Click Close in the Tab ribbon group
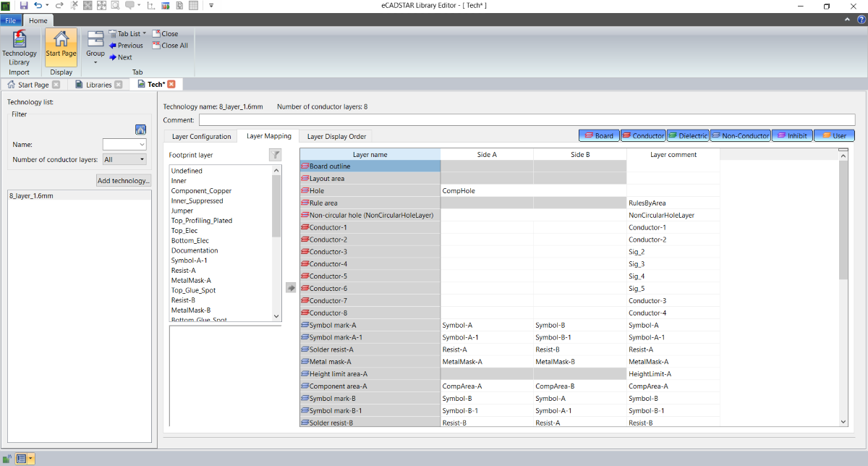The height and width of the screenshot is (466, 868). tap(165, 34)
